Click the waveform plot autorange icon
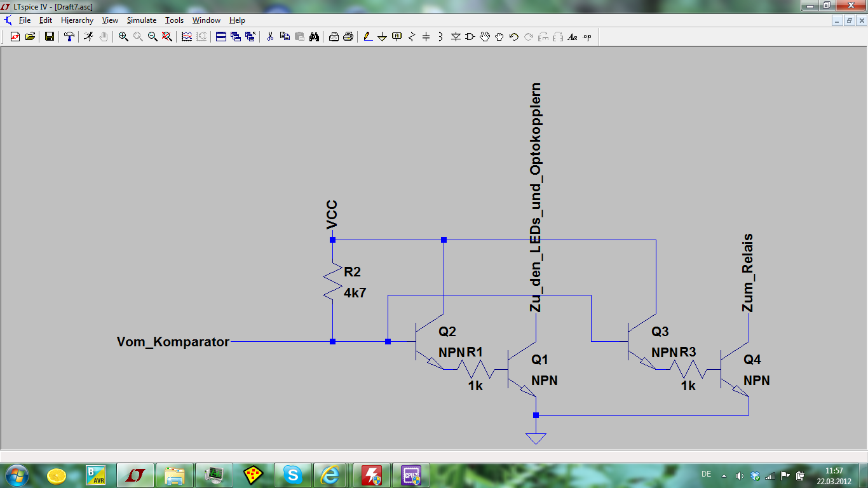This screenshot has width=868, height=488. coord(187,37)
